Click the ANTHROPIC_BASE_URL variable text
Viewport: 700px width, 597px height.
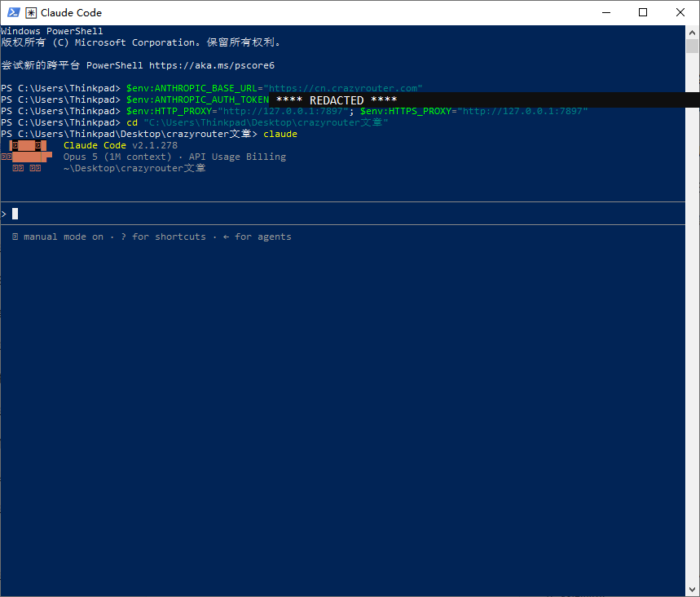(192, 88)
